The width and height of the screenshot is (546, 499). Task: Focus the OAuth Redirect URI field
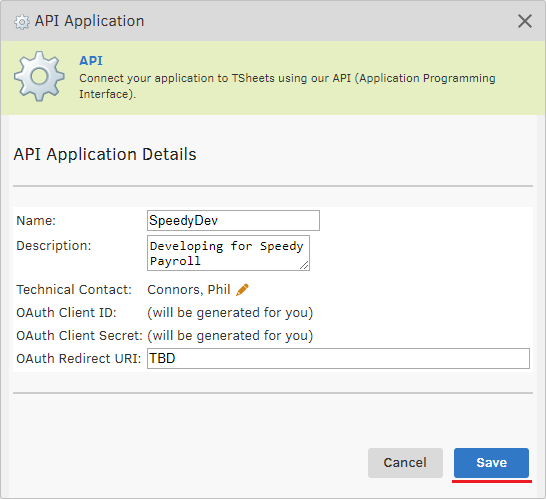click(x=338, y=358)
